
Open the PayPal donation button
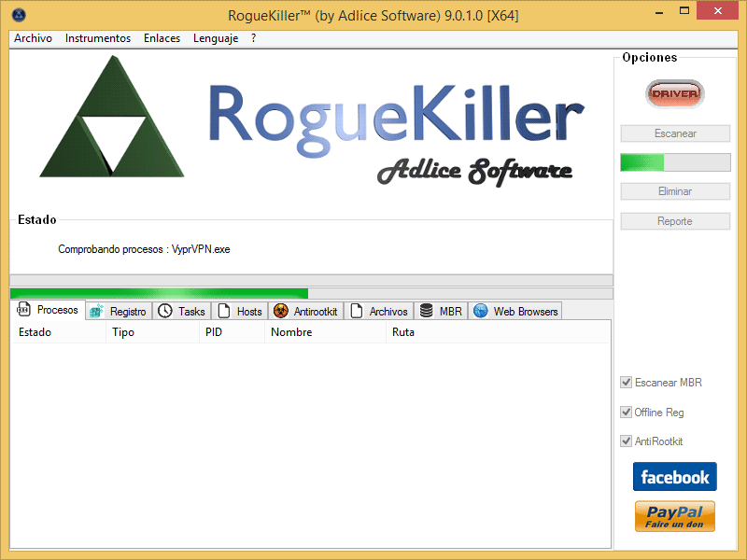pos(674,516)
